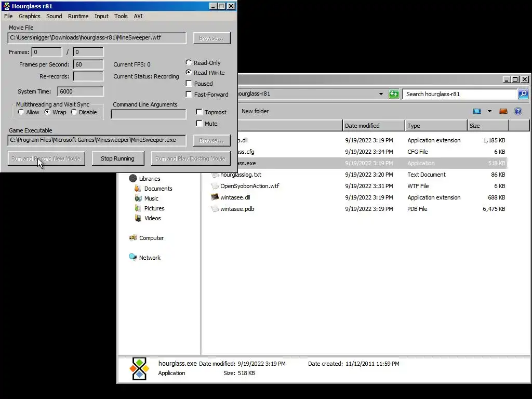Select the 1,185 KB dll file row
The width and height of the screenshot is (532, 399).
click(372, 140)
